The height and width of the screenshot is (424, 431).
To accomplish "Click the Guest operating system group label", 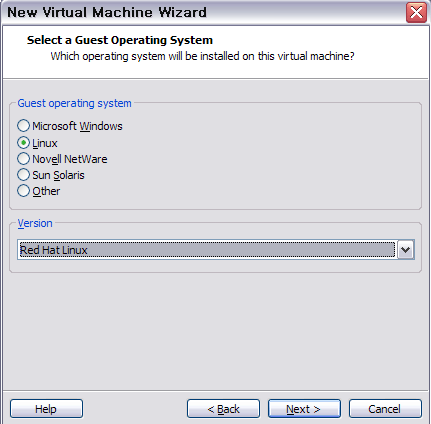I will click(x=74, y=103).
